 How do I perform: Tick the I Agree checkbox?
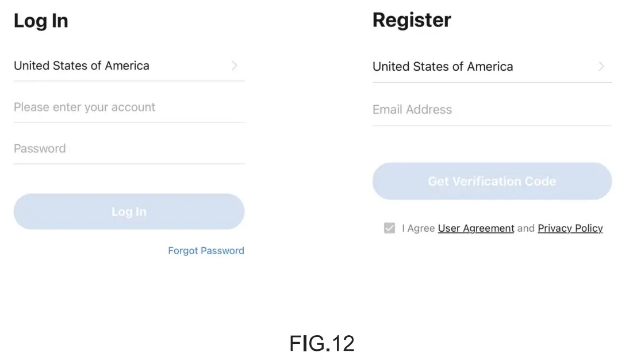click(x=390, y=228)
